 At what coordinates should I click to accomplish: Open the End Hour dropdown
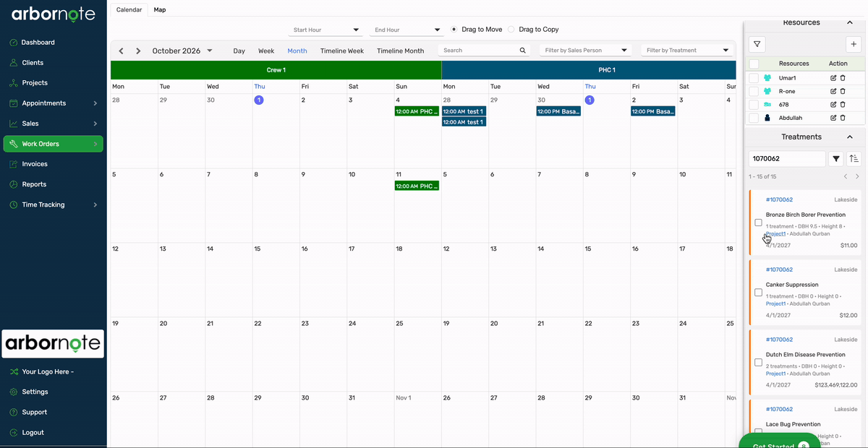(406, 30)
